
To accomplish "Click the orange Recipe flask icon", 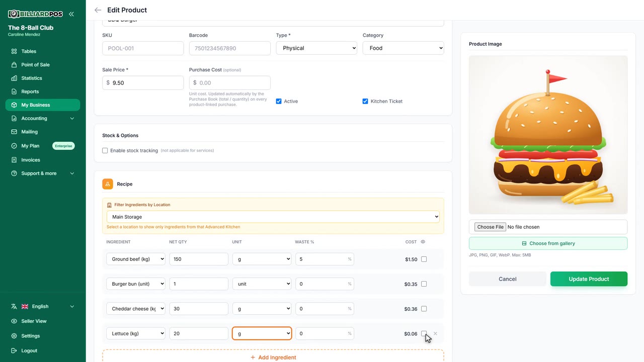I will click(108, 184).
